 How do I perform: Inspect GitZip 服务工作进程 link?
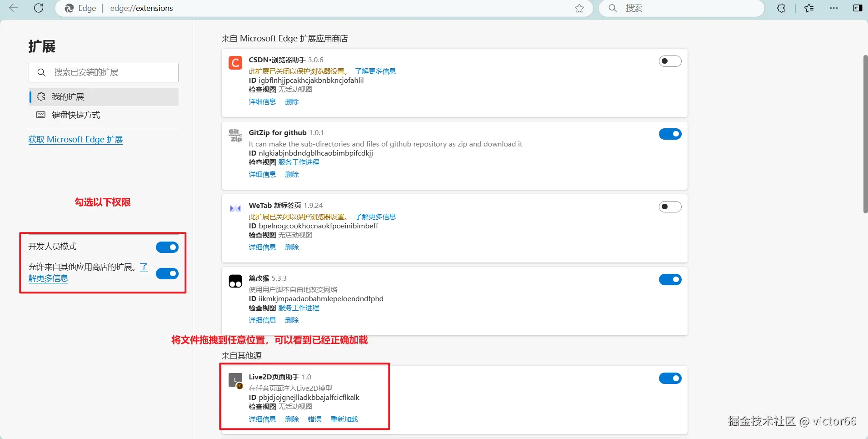[x=299, y=162]
